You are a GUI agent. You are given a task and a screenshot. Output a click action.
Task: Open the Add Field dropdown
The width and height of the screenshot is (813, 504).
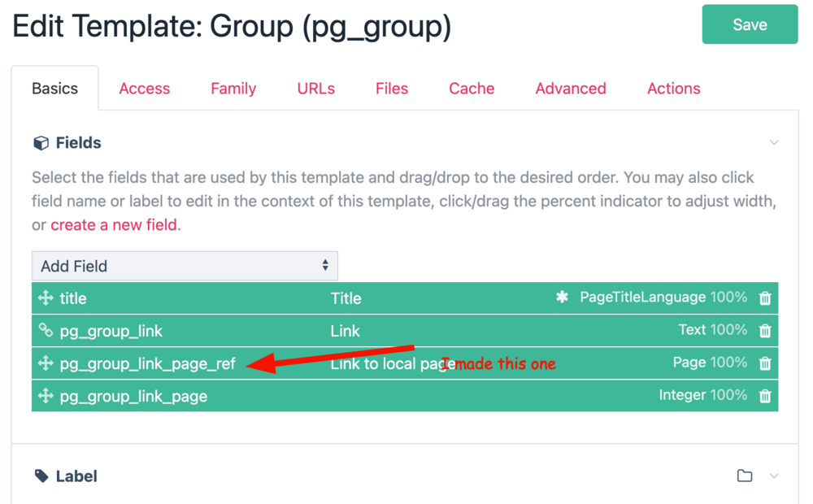point(185,266)
